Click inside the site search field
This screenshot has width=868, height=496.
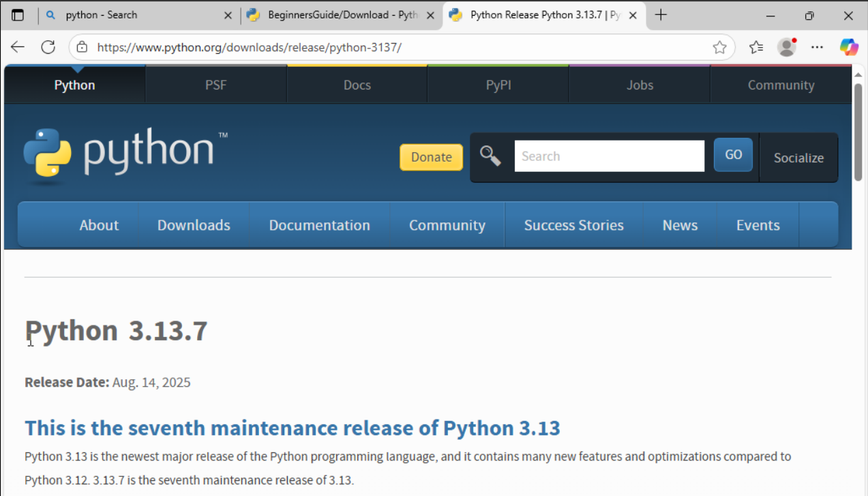[x=609, y=156]
